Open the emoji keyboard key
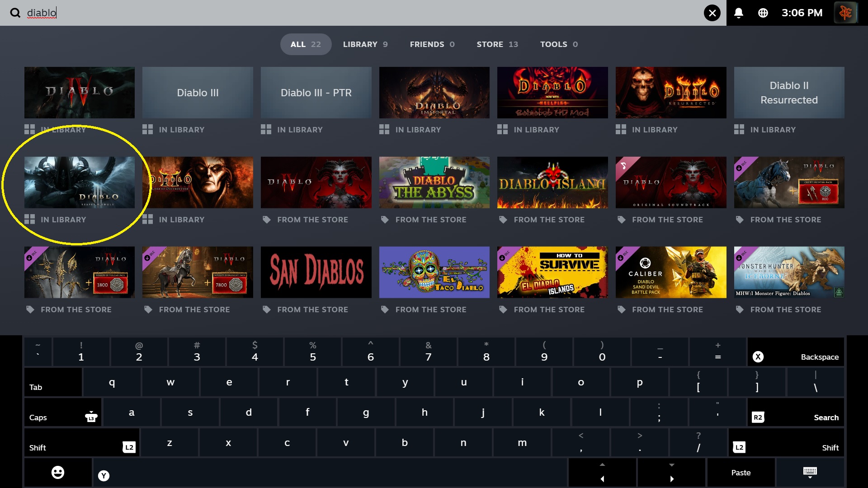Image resolution: width=868 pixels, height=488 pixels. tap(58, 472)
